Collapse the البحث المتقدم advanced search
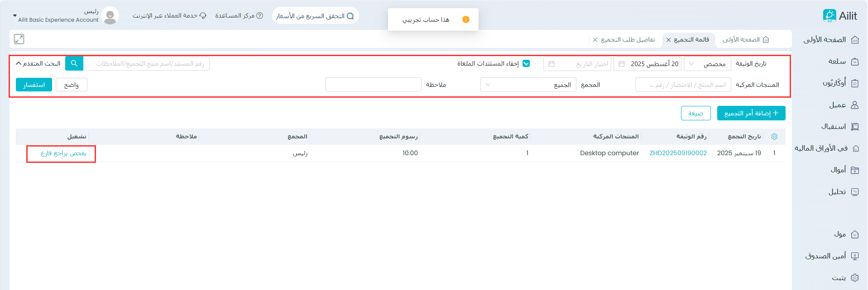 coord(38,63)
